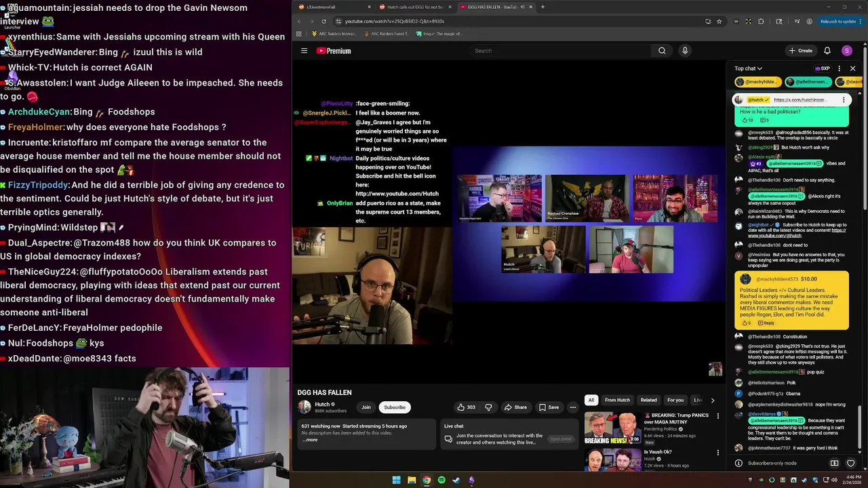The image size is (868, 488).
Task: Click the subscribers-only mode info icon
Action: click(738, 464)
